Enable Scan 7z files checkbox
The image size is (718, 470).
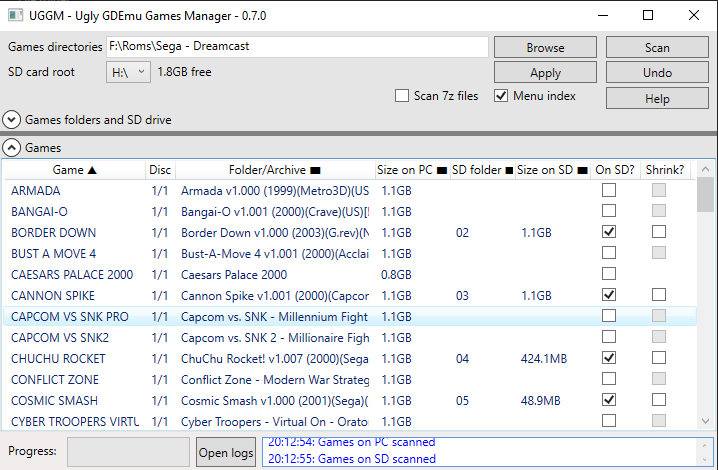pyautogui.click(x=402, y=96)
